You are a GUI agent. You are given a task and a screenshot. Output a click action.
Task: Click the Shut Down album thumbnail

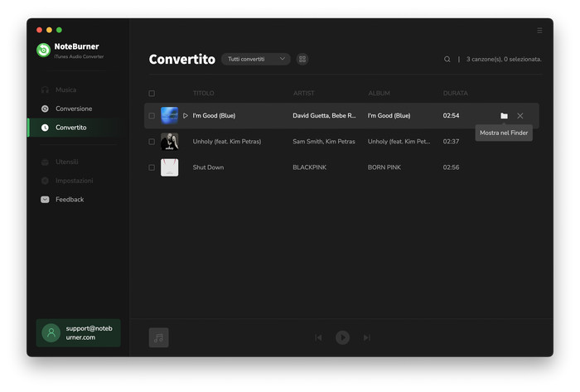169,167
